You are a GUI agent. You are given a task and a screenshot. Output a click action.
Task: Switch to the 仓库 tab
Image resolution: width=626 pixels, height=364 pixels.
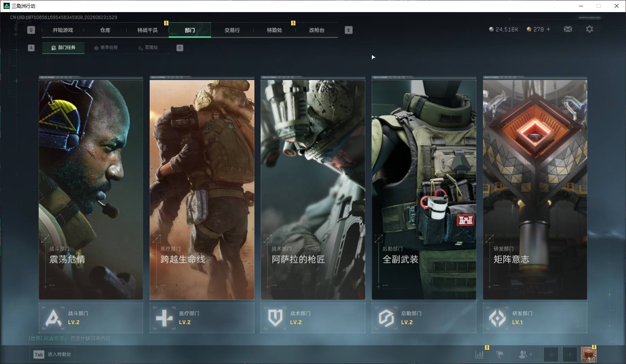pos(105,30)
